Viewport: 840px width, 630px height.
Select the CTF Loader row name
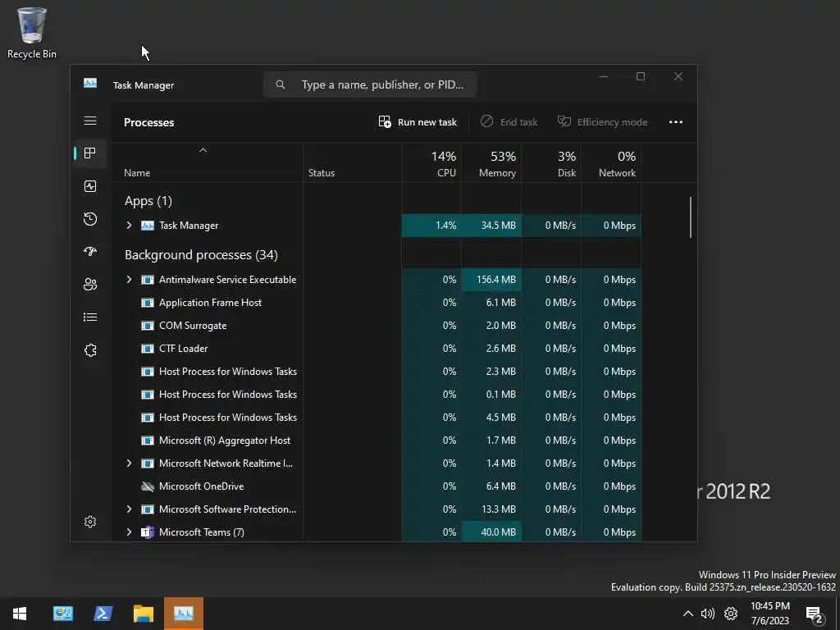tap(183, 349)
